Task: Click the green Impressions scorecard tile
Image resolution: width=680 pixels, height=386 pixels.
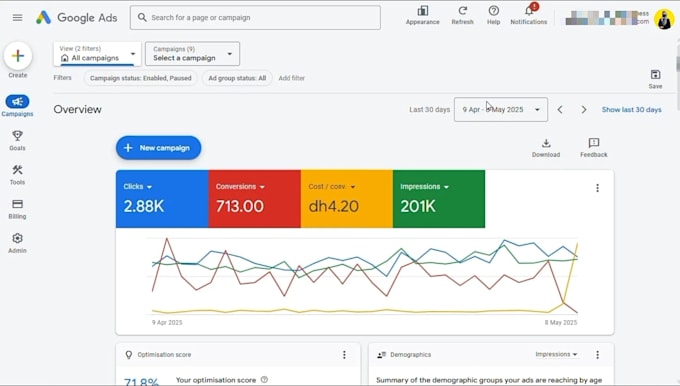Action: click(x=439, y=199)
